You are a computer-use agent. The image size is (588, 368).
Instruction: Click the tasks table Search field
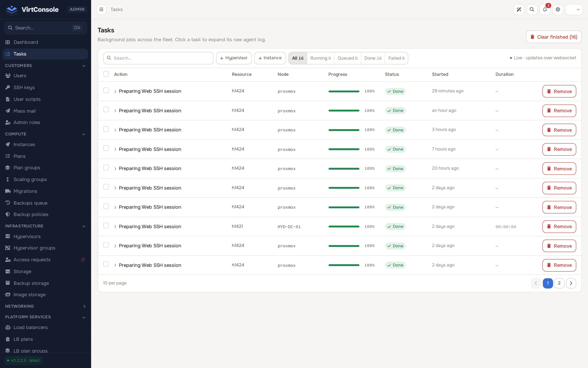[158, 58]
